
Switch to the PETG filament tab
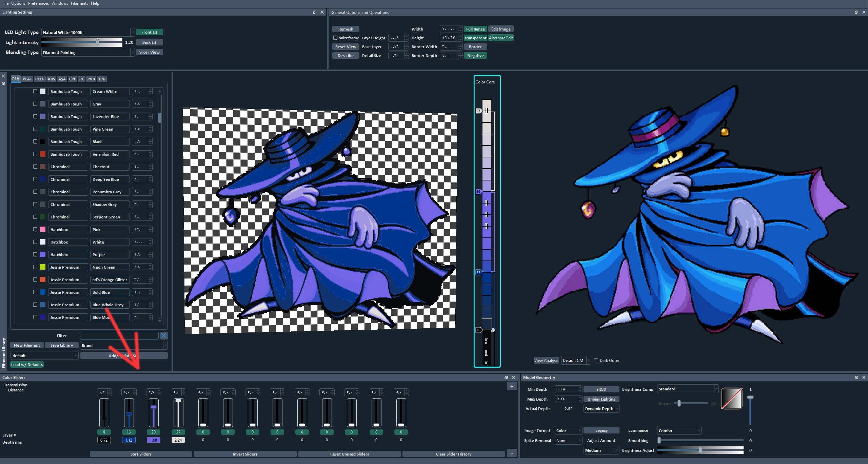40,79
